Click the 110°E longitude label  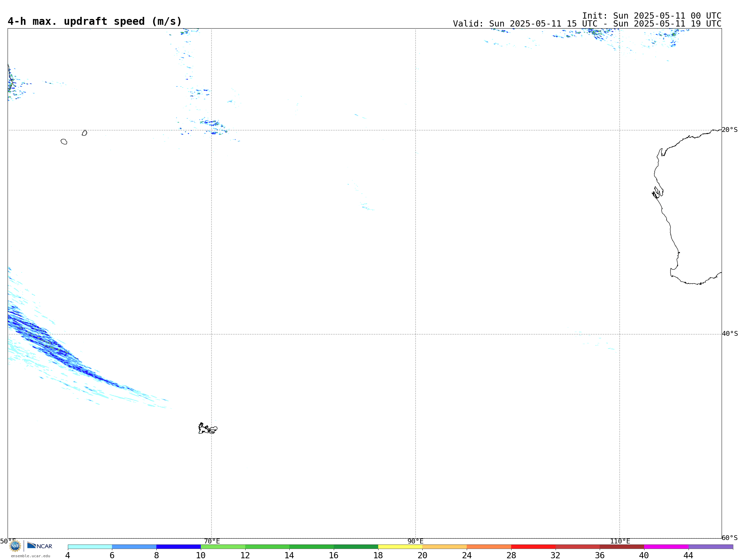coord(620,541)
